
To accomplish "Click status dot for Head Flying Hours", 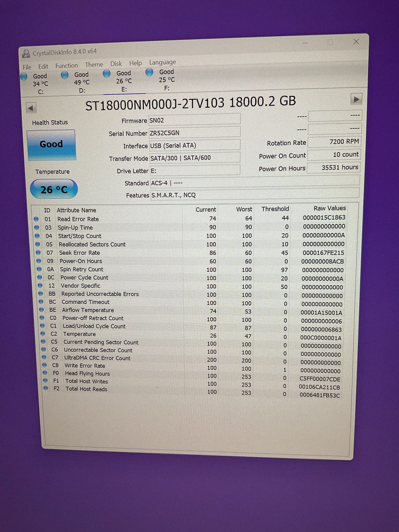I will [45, 373].
